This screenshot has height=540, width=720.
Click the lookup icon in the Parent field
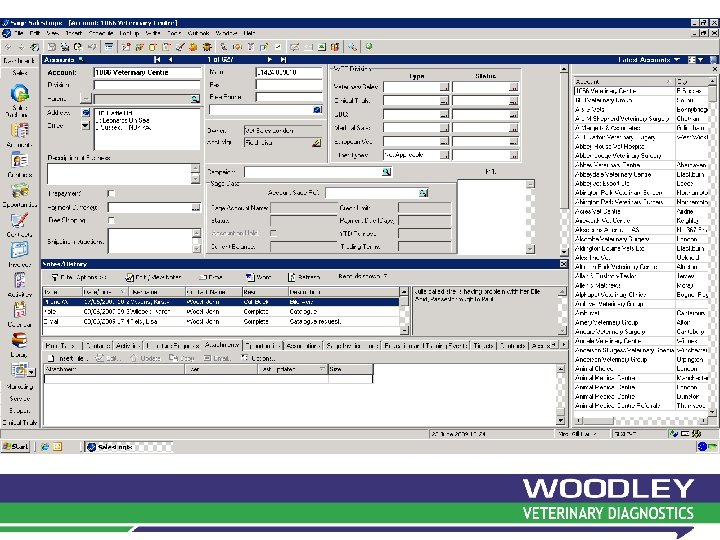pos(195,99)
